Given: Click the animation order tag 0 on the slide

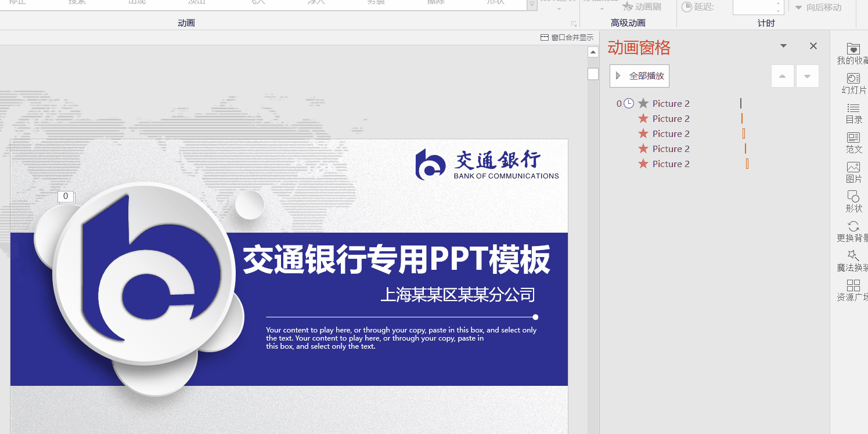Looking at the screenshot, I should [66, 197].
